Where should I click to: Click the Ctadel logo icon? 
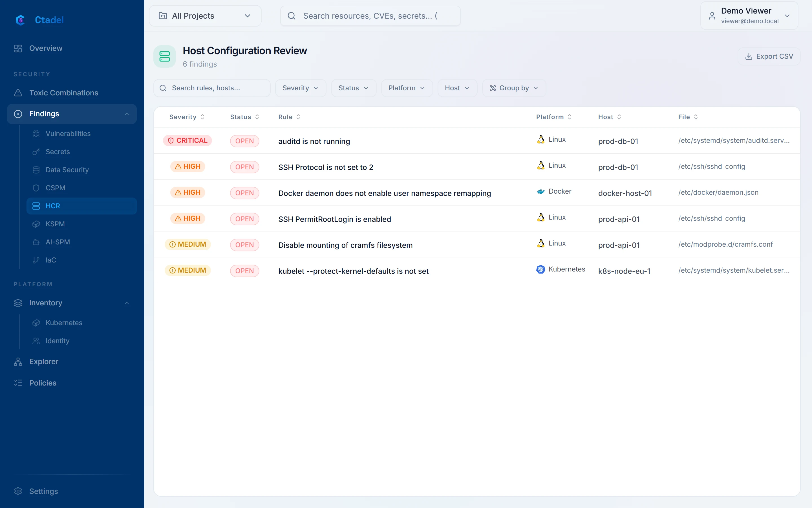[x=20, y=20]
